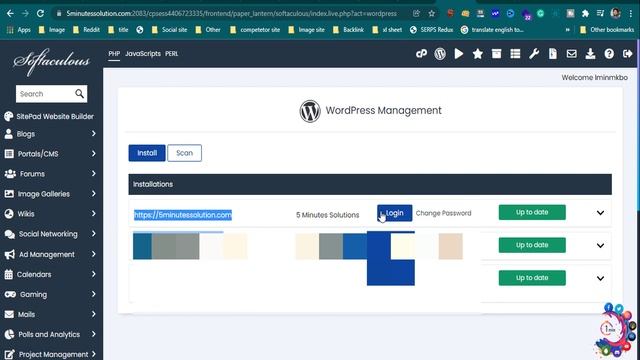
Task: Reload the page in browser
Action: pyautogui.click(x=40, y=13)
